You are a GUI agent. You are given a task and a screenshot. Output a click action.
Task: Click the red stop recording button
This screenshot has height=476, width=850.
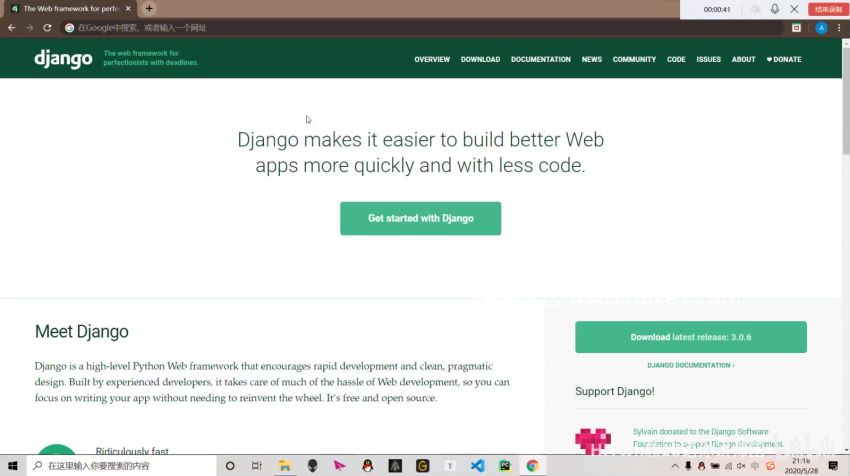click(827, 9)
